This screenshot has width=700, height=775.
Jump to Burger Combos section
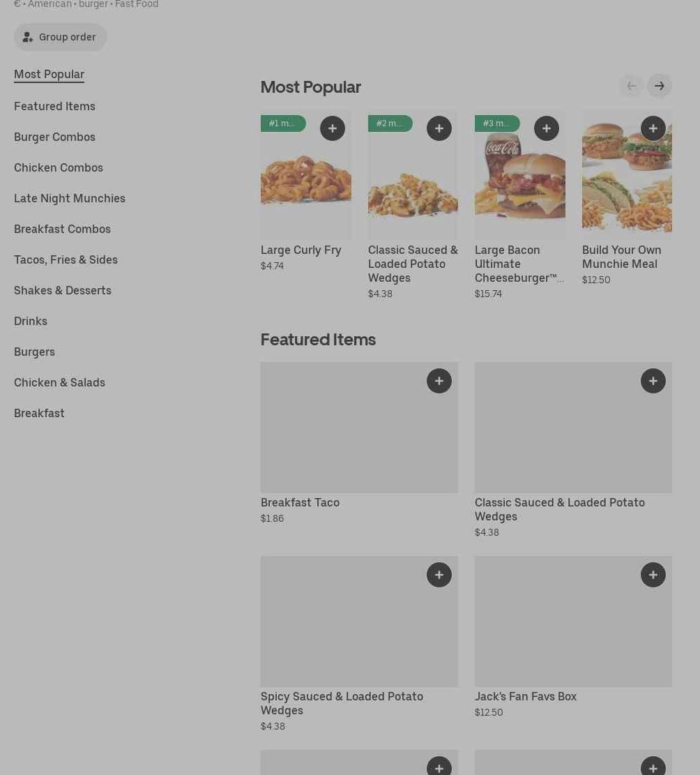click(x=54, y=137)
